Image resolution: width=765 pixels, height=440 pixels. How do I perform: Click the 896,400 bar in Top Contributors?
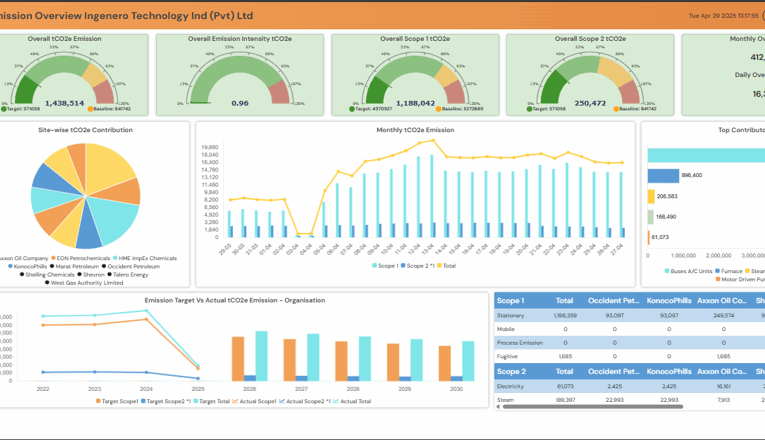click(662, 175)
